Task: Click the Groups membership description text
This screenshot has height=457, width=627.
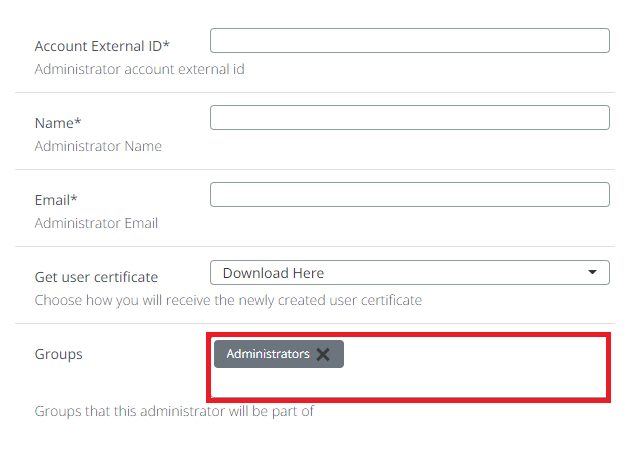Action: click(175, 411)
